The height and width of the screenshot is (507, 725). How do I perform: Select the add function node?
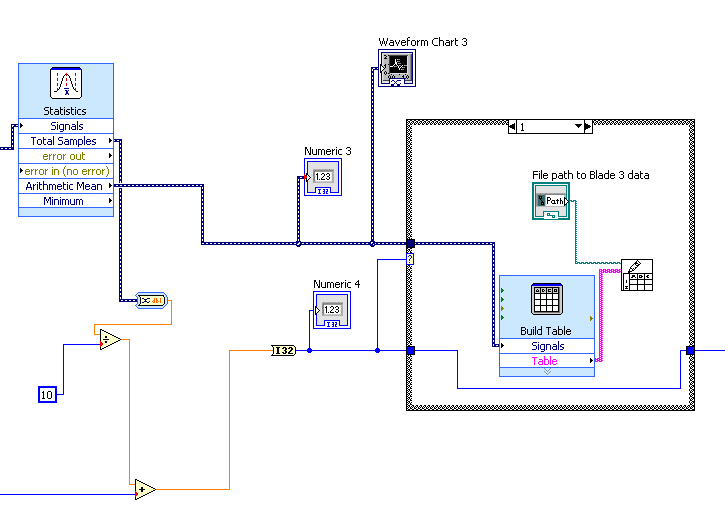pos(145,489)
